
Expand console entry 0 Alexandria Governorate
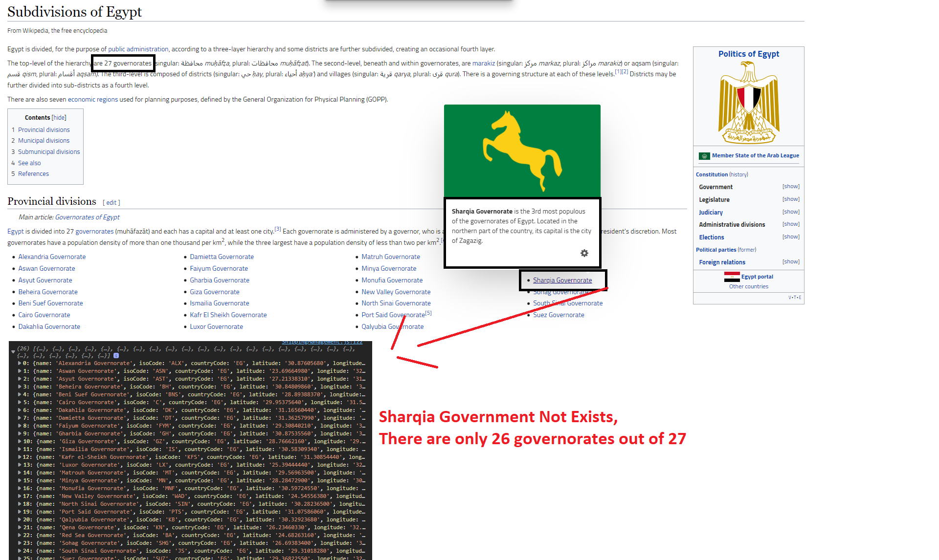[20, 364]
